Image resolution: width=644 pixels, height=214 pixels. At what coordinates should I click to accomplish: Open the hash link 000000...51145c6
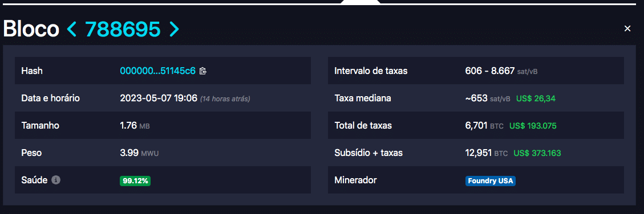[x=157, y=71]
